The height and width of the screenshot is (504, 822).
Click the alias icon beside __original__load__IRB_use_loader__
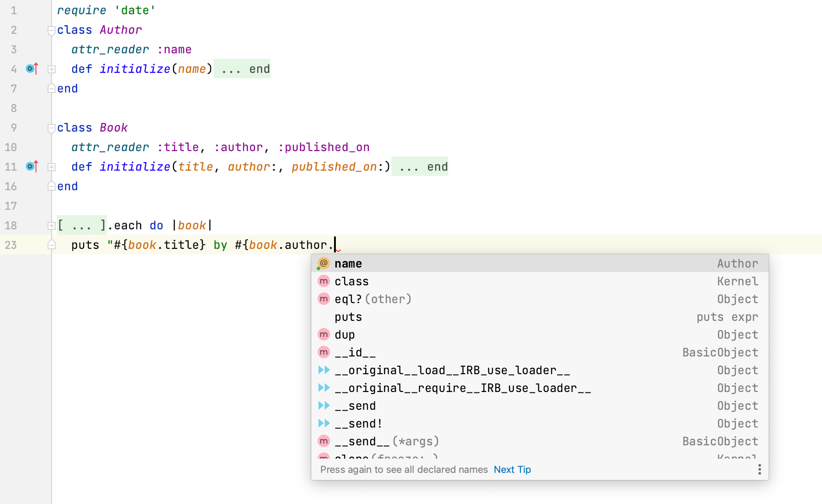323,370
